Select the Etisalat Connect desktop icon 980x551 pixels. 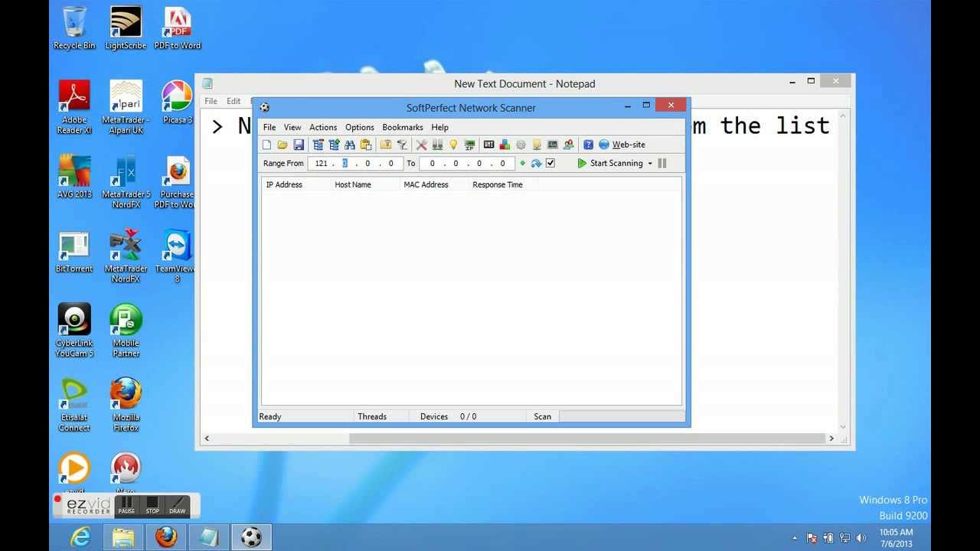[x=74, y=405]
